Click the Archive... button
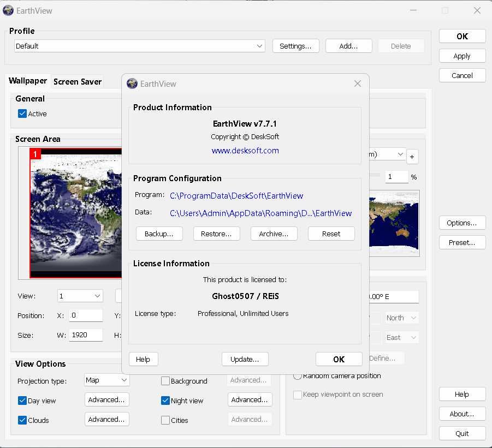The height and width of the screenshot is (448, 492). (x=274, y=234)
